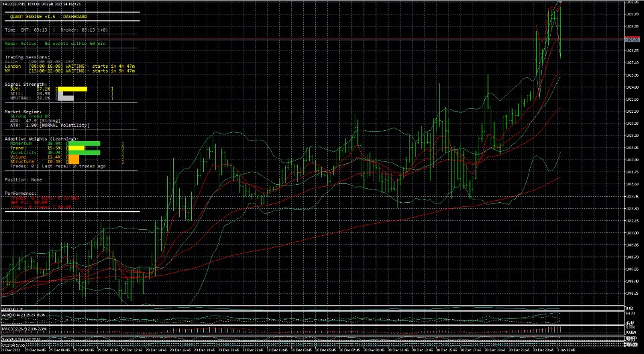Screen dimensions: 644x354
Task: Click the London session WAITING row
Action: 70,67
